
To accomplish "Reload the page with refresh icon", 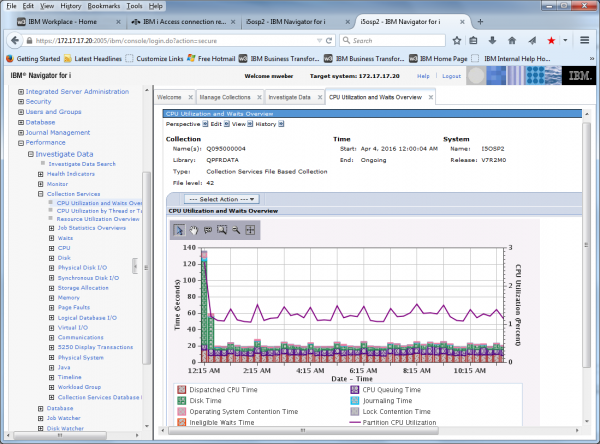I will click(x=329, y=41).
